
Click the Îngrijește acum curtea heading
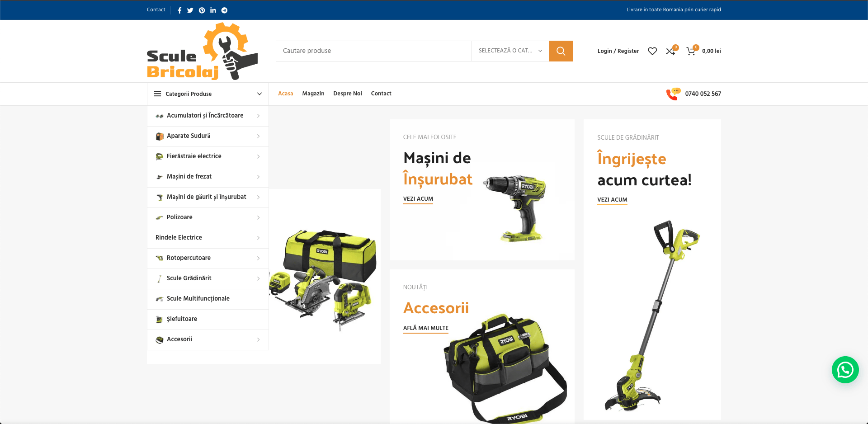coord(644,170)
